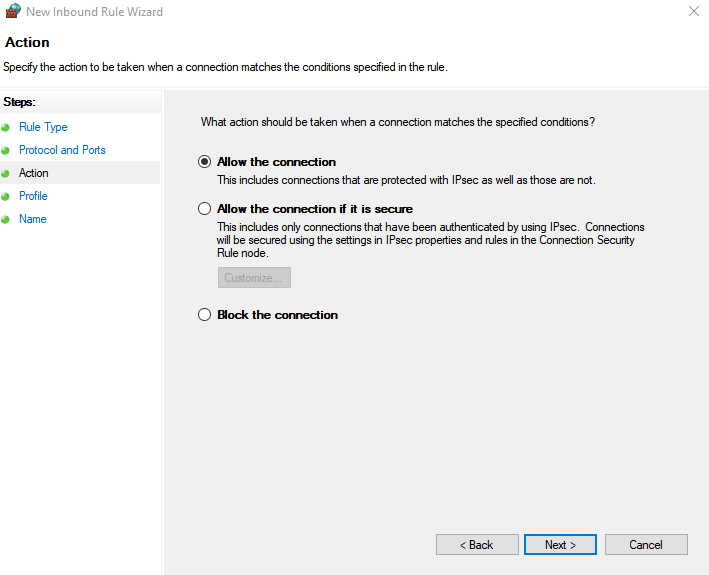Go to the Rule Type step
709x575 pixels.
(43, 127)
